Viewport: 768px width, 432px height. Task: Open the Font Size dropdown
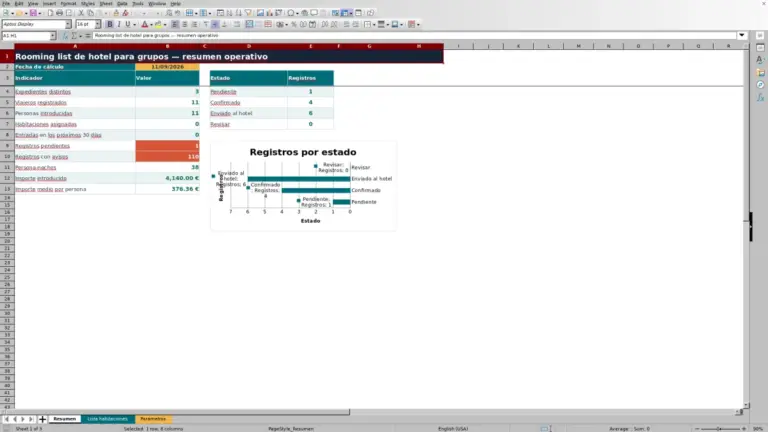(x=98, y=24)
